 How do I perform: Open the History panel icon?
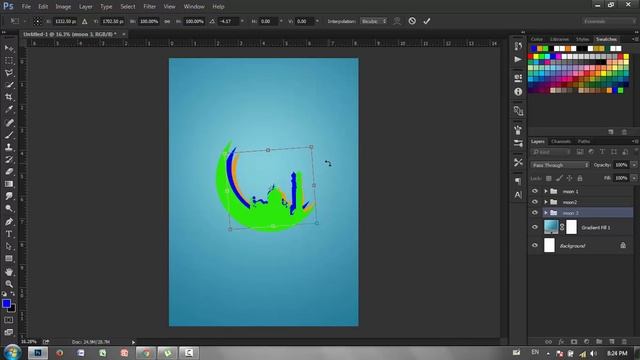point(518,46)
